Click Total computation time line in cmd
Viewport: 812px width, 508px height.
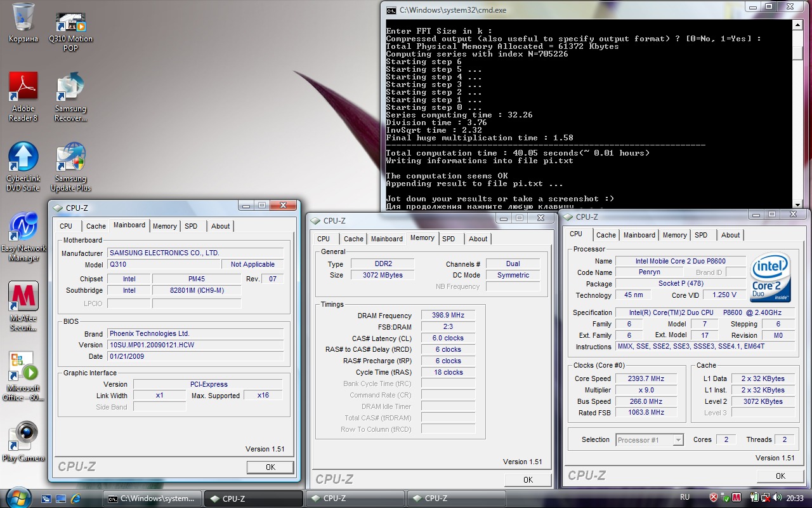[x=518, y=153]
